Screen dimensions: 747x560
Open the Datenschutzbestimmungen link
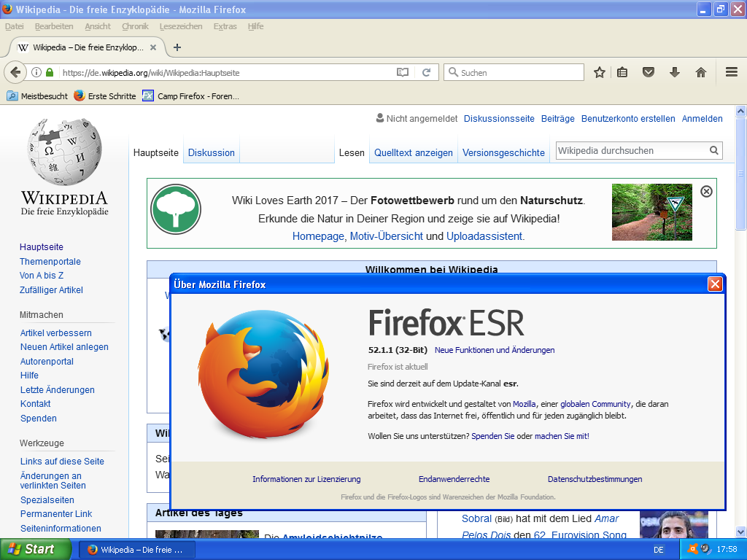[x=595, y=479]
